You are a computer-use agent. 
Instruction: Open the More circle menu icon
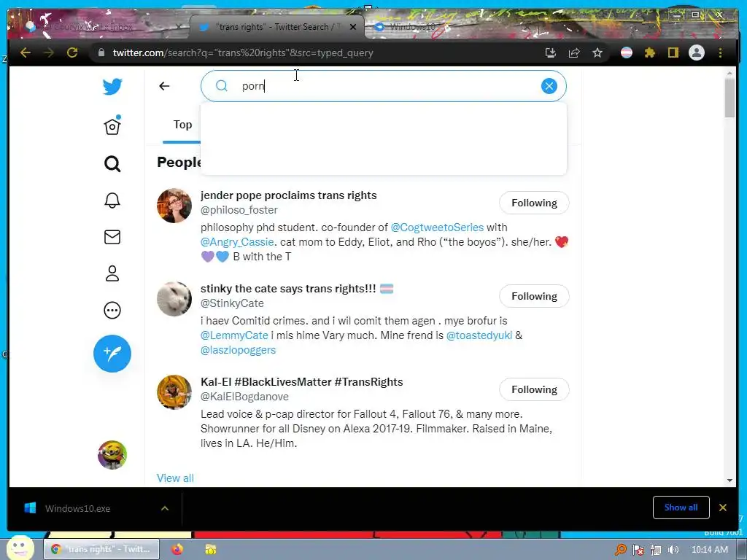pyautogui.click(x=112, y=311)
